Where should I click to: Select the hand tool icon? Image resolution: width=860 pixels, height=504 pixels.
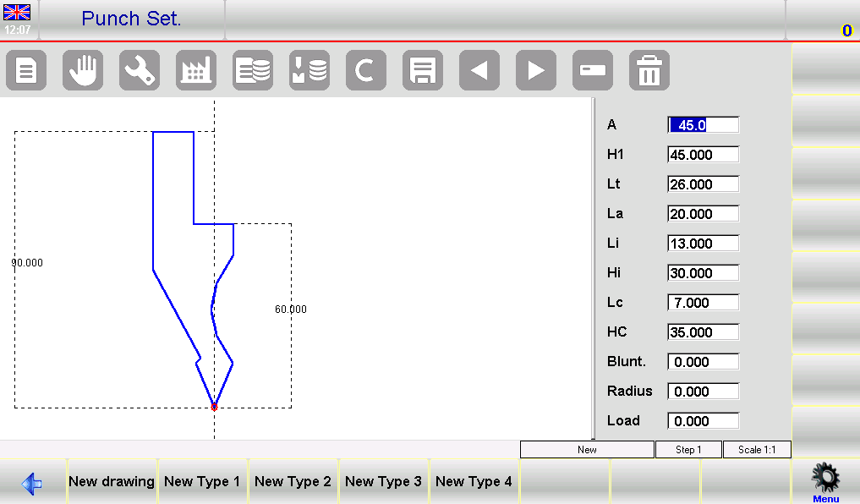(x=82, y=70)
